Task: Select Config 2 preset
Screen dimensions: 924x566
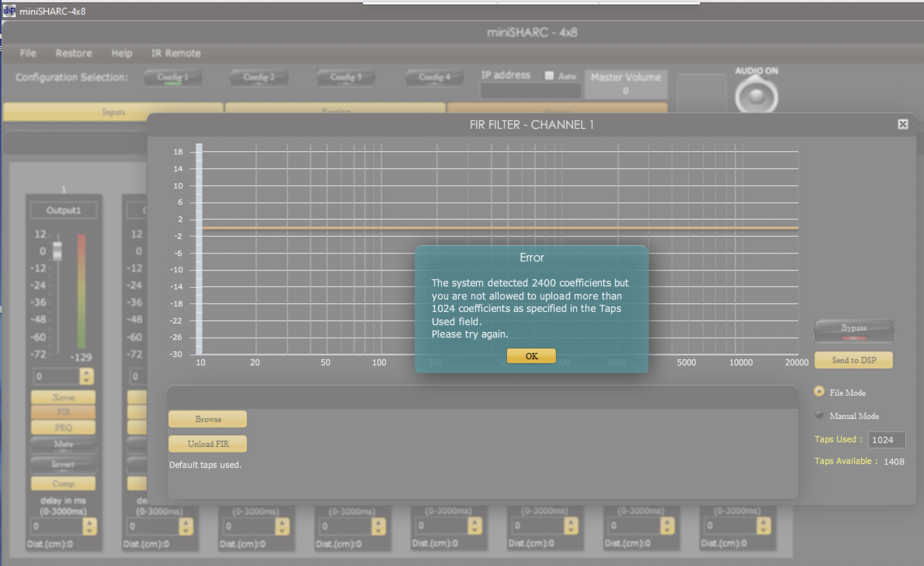Action: click(259, 77)
